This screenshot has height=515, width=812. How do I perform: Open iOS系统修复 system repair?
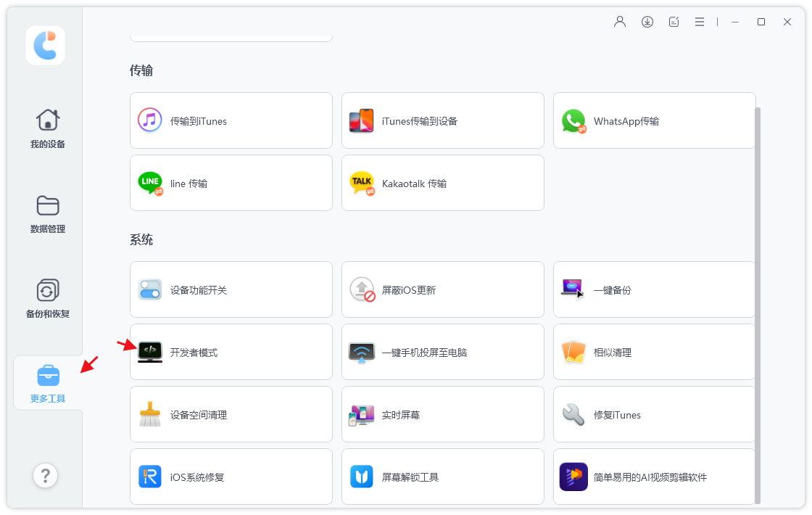(231, 477)
